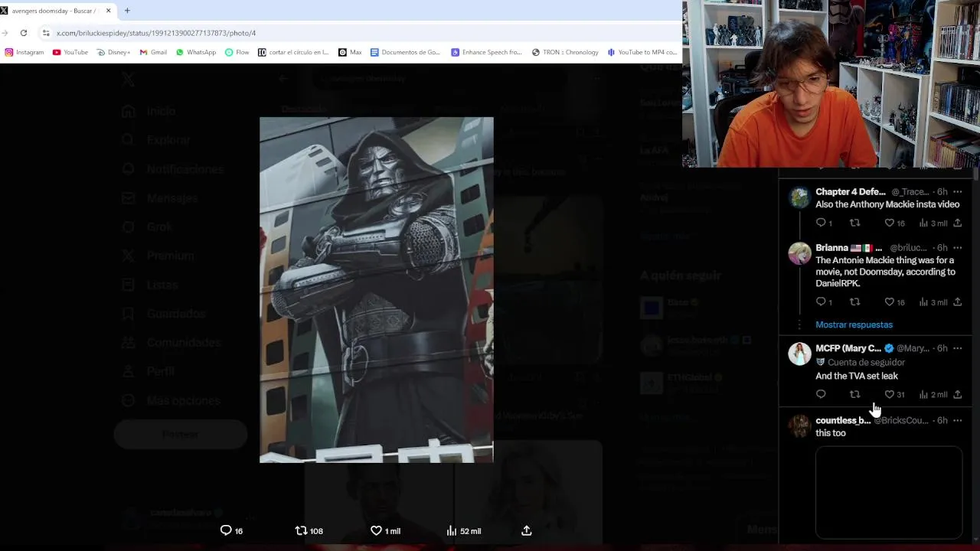Share Brianna's comment
Screen dimensions: 980x551
point(958,302)
